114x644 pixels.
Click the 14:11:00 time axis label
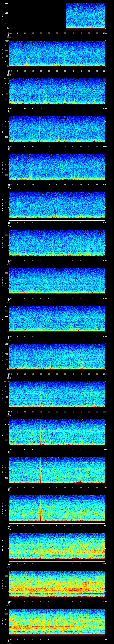[9, 109]
